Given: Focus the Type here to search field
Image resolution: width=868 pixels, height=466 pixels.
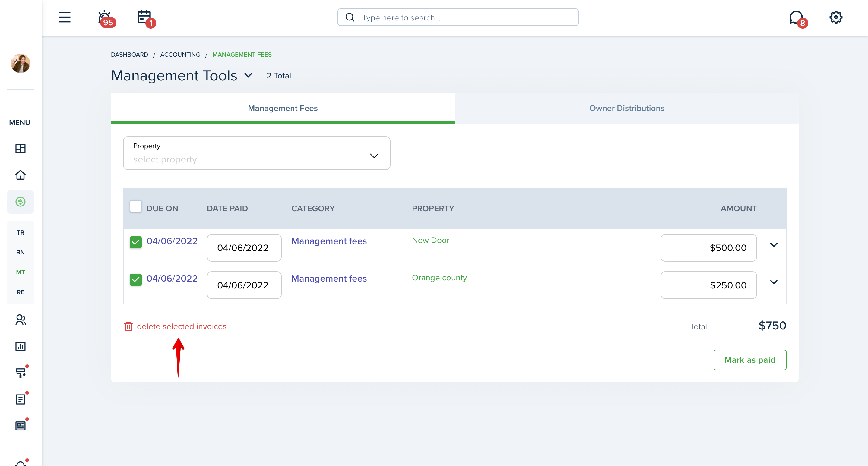Looking at the screenshot, I should pyautogui.click(x=458, y=17).
